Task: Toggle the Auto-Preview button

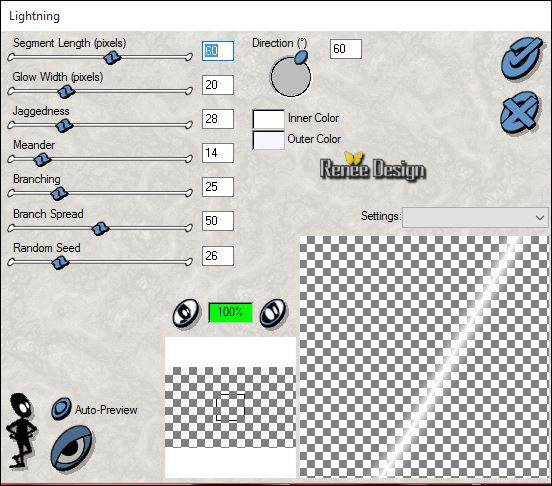Action: 61,409
